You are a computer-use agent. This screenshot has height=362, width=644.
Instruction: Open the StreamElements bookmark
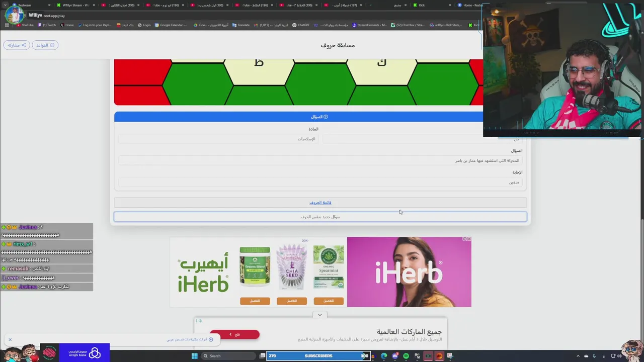[370, 25]
